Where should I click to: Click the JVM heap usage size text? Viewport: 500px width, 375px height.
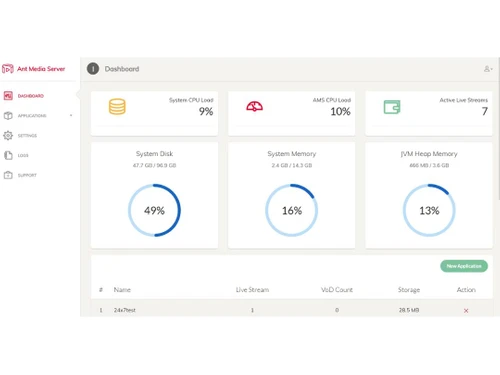coord(429,165)
